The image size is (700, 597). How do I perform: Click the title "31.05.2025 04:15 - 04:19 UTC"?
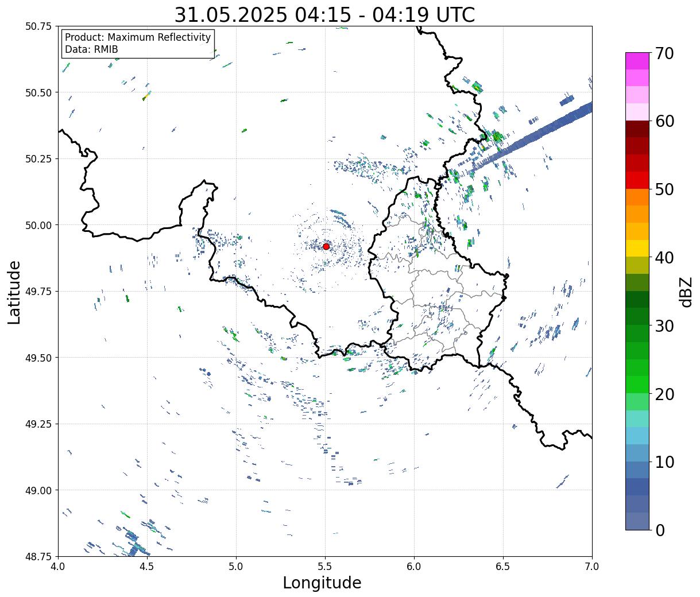point(324,14)
